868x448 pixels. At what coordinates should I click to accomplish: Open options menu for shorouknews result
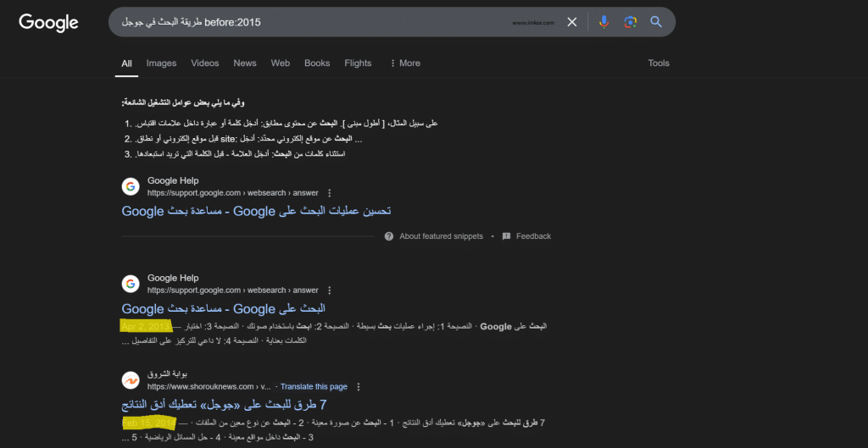click(359, 387)
